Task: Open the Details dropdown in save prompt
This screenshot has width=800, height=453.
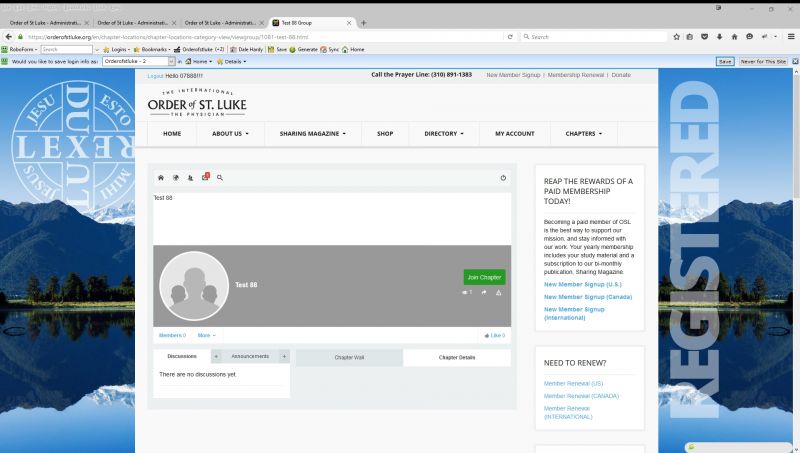Action: [232, 61]
